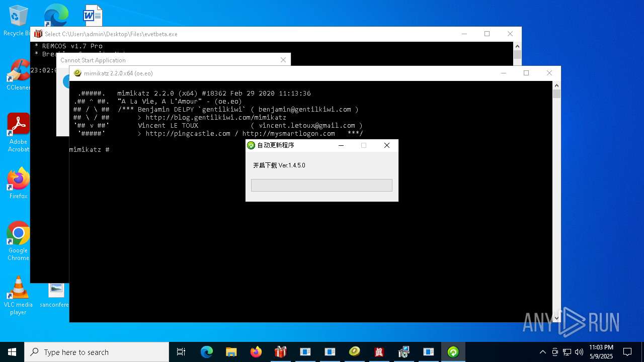Click the evetbeta.exe console scrollbar up arrow

(x=517, y=46)
